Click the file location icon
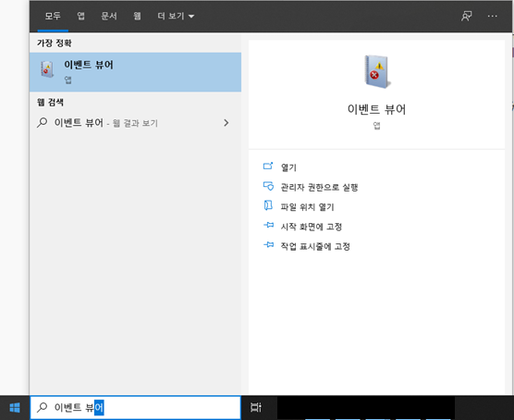This screenshot has height=420, width=514. pos(268,205)
